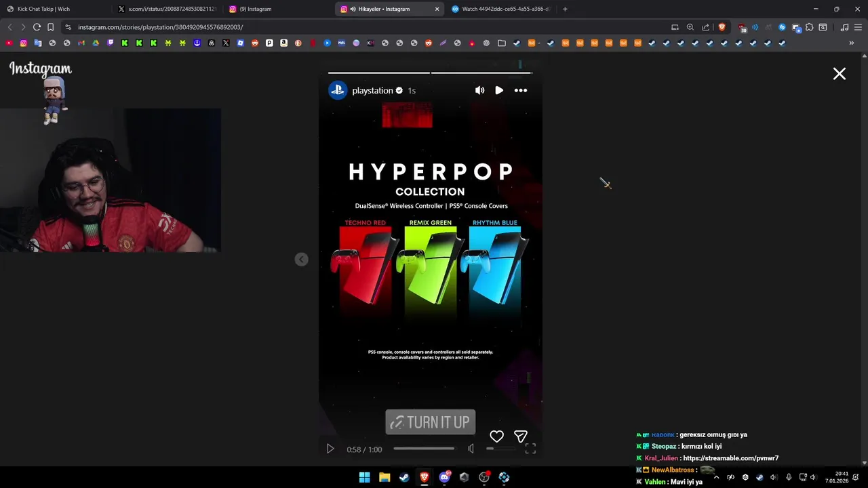The width and height of the screenshot is (868, 488).
Task: Like the story with the heart icon
Action: (496, 436)
